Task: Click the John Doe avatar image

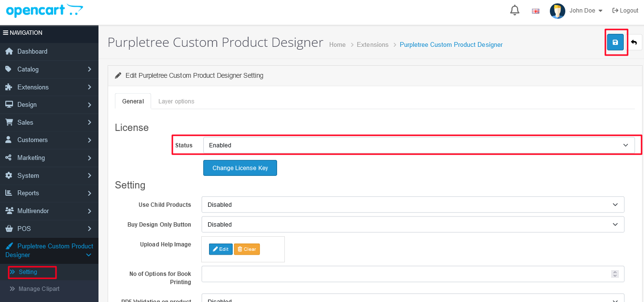Action: coord(558,11)
